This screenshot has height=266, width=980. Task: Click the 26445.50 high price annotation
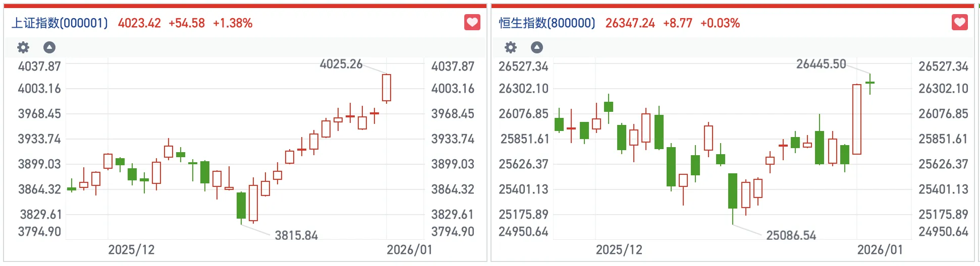point(821,64)
